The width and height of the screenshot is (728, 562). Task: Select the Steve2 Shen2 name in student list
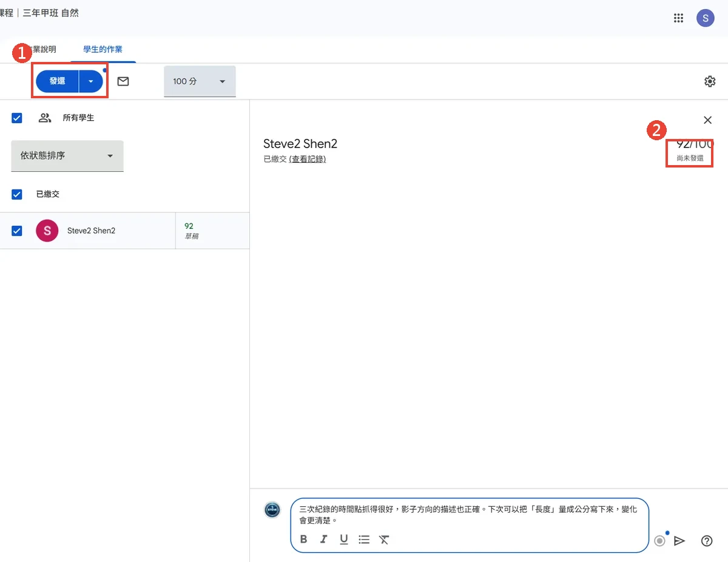tap(91, 231)
